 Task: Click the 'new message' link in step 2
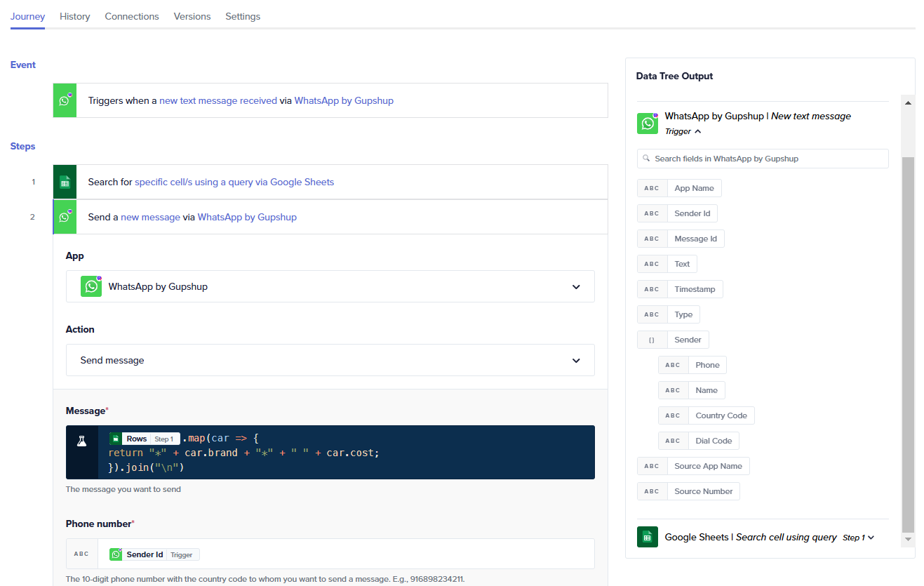[x=150, y=217]
